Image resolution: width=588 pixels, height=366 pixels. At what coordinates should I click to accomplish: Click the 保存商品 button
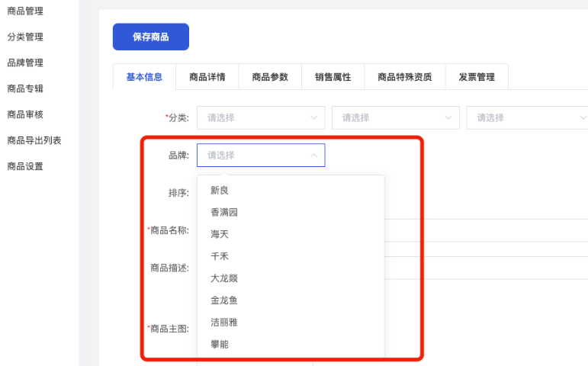click(x=150, y=37)
